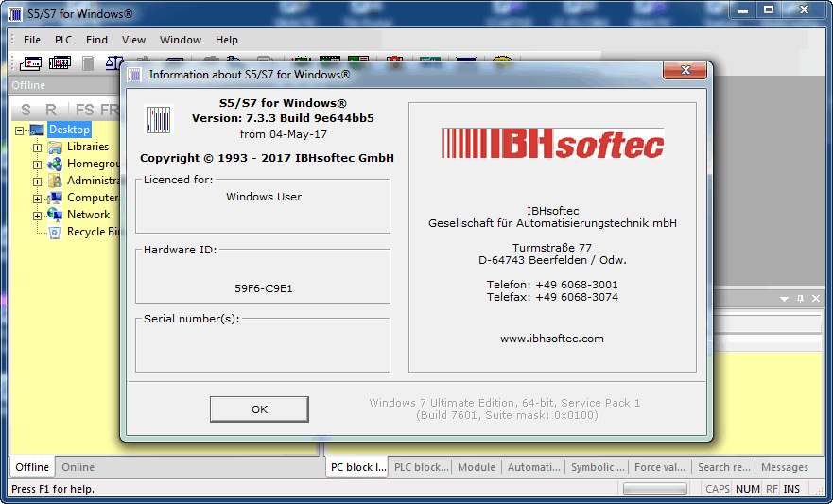Select the Computer tree item label
The height and width of the screenshot is (504, 833).
[93, 198]
